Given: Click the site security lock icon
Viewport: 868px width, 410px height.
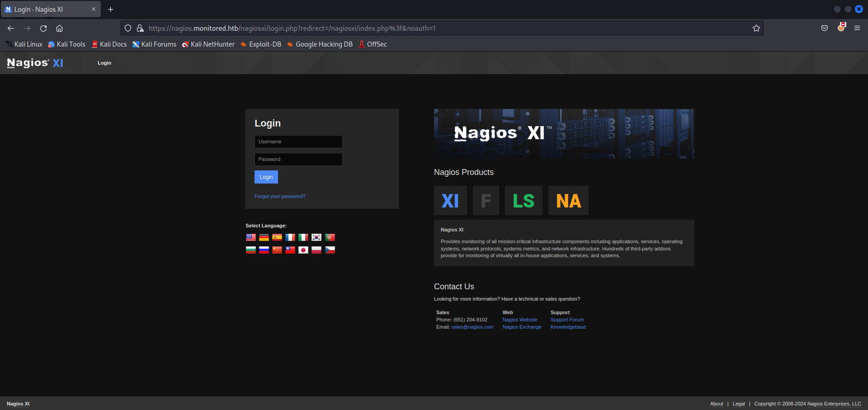Looking at the screenshot, I should pos(140,28).
